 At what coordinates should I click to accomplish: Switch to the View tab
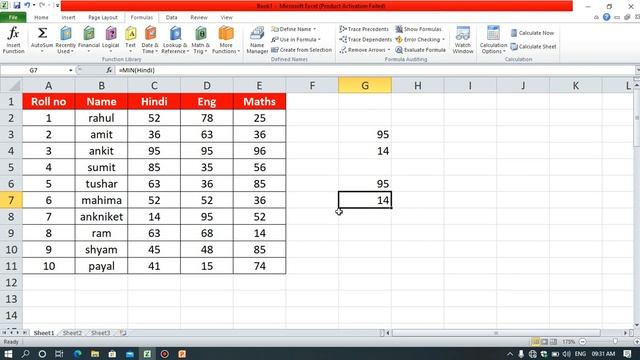coord(226,18)
